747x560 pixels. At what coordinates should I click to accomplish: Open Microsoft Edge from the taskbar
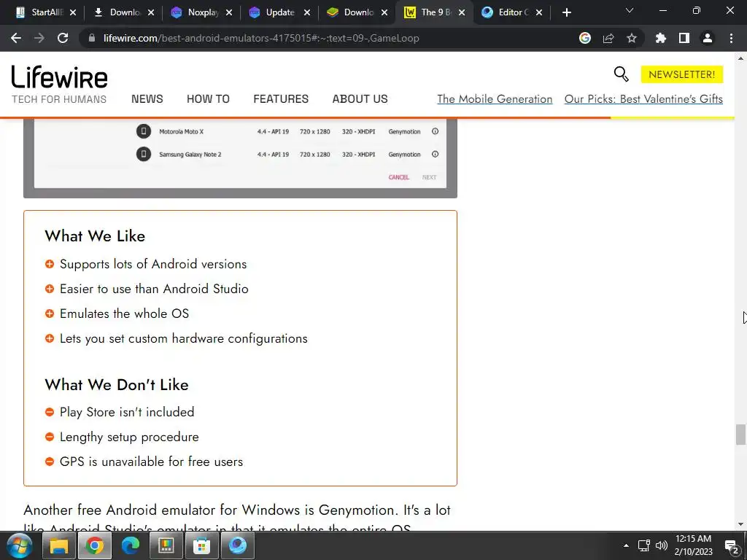[130, 545]
